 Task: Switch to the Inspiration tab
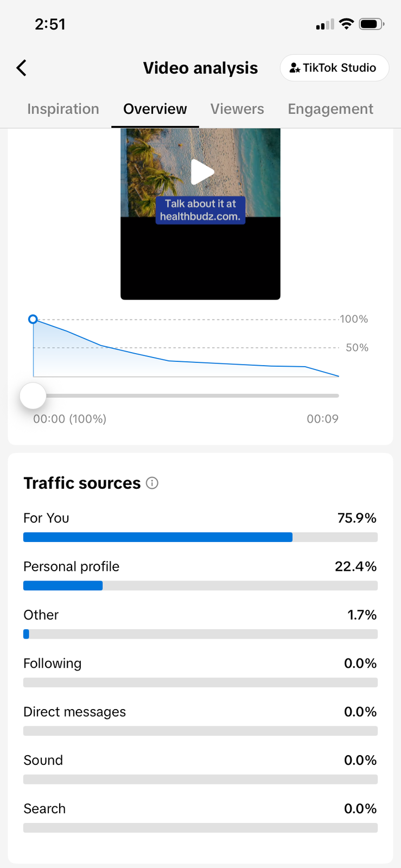pos(63,109)
